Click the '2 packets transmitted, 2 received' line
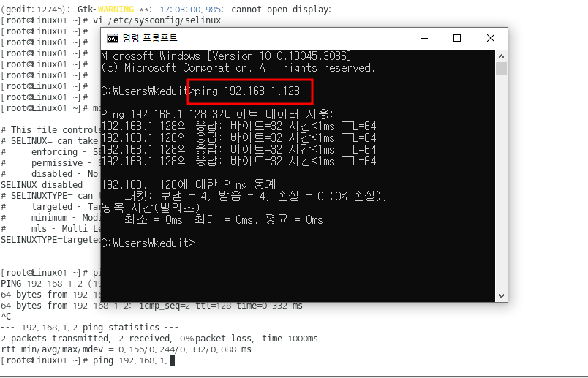The height and width of the screenshot is (378, 588). coord(159,339)
